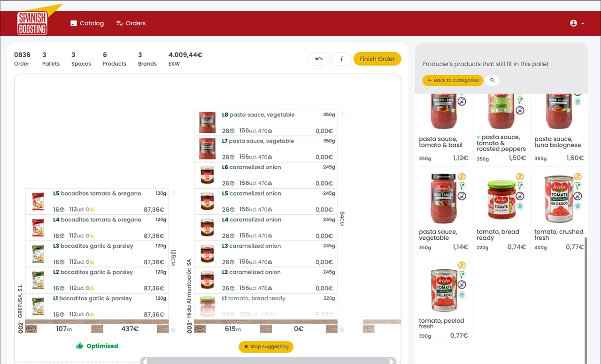
Task: Click the horizontal pallet scrollbar
Action: (269, 361)
